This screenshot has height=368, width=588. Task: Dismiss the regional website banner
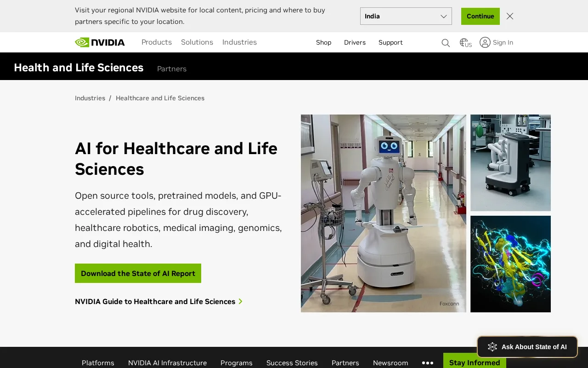tap(510, 16)
